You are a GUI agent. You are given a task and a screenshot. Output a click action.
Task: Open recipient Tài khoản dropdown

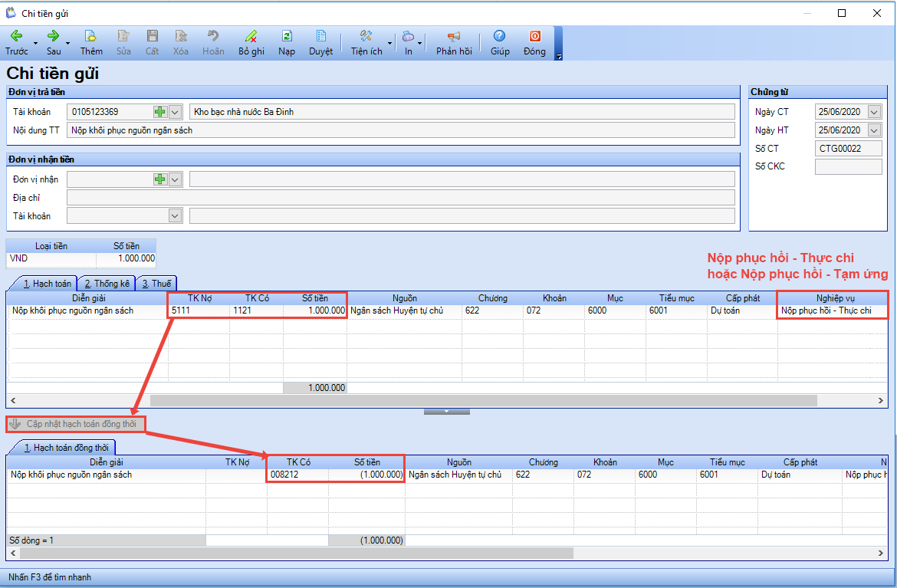pyautogui.click(x=175, y=216)
